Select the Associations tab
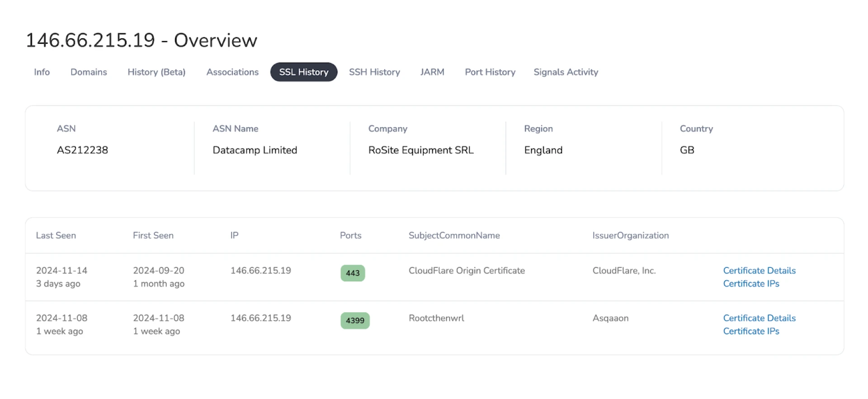This screenshot has height=399, width=868. coord(232,72)
